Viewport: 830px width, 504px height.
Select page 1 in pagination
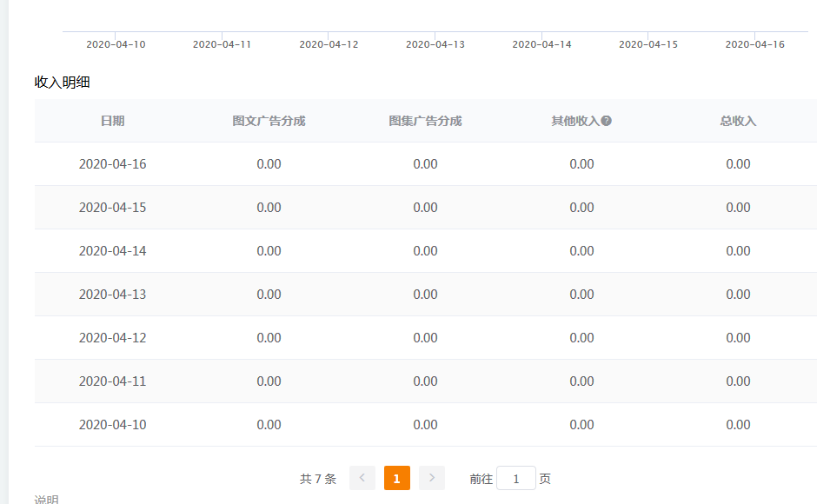397,478
